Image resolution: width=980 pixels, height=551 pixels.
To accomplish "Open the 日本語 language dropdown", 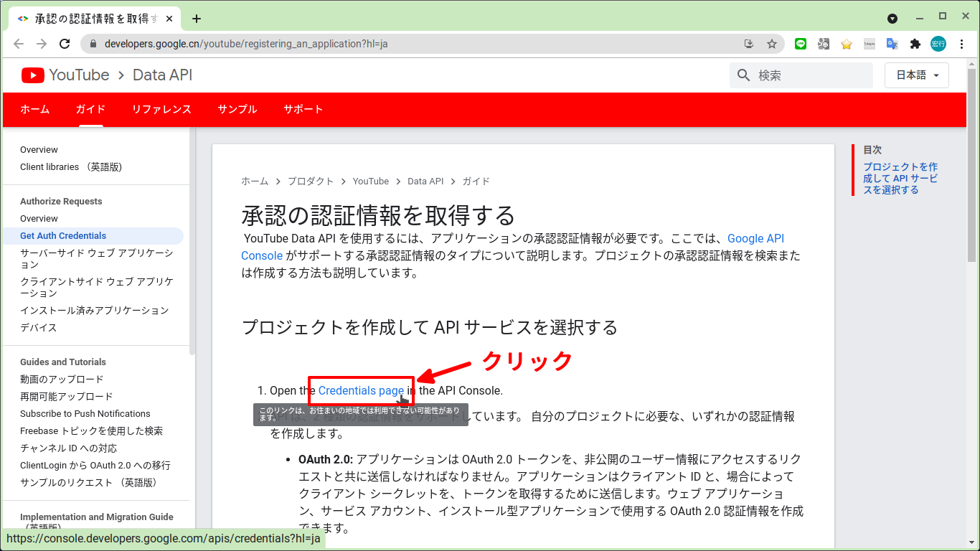I will click(916, 75).
